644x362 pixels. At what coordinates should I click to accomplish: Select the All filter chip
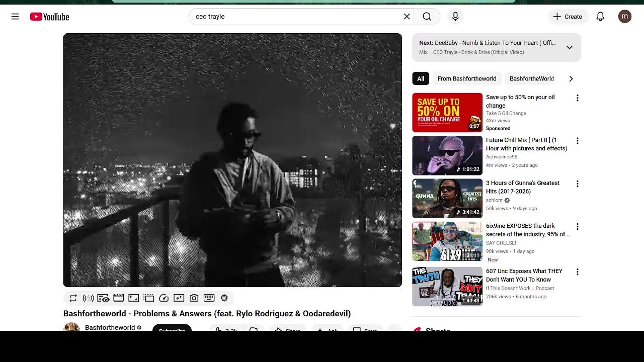tap(421, 78)
